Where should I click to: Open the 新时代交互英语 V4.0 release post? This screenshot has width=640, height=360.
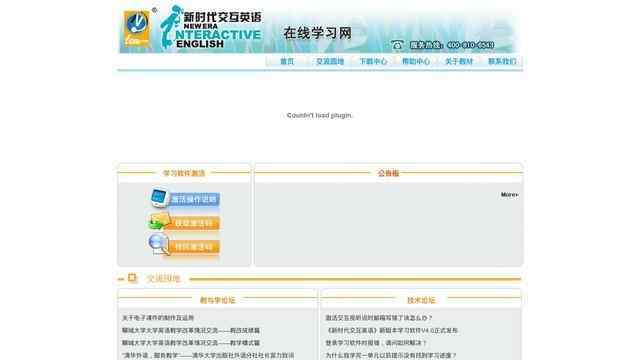391,330
